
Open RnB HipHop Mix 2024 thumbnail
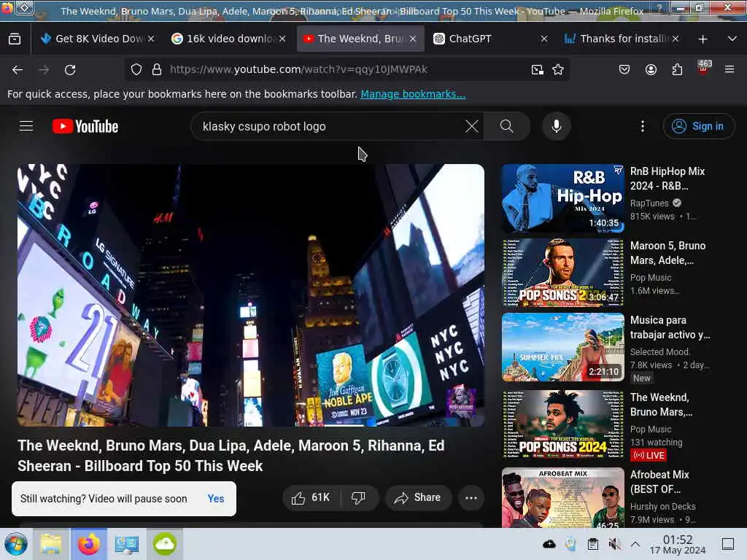562,198
